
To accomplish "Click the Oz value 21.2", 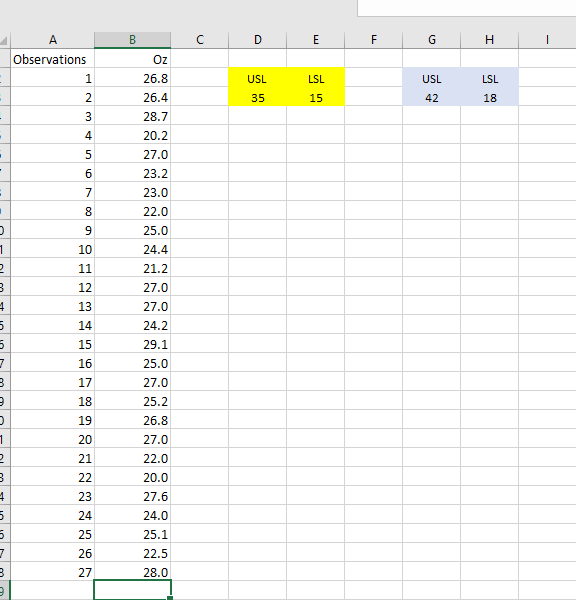I will (132, 268).
